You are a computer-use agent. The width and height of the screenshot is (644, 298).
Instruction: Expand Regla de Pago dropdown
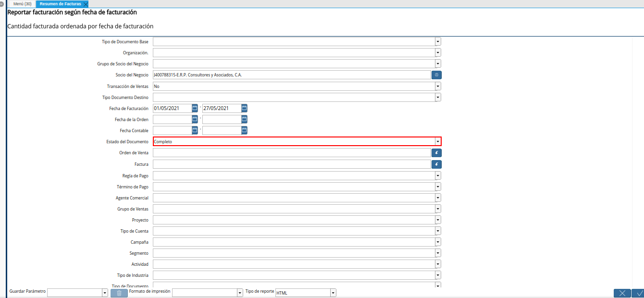click(x=438, y=176)
